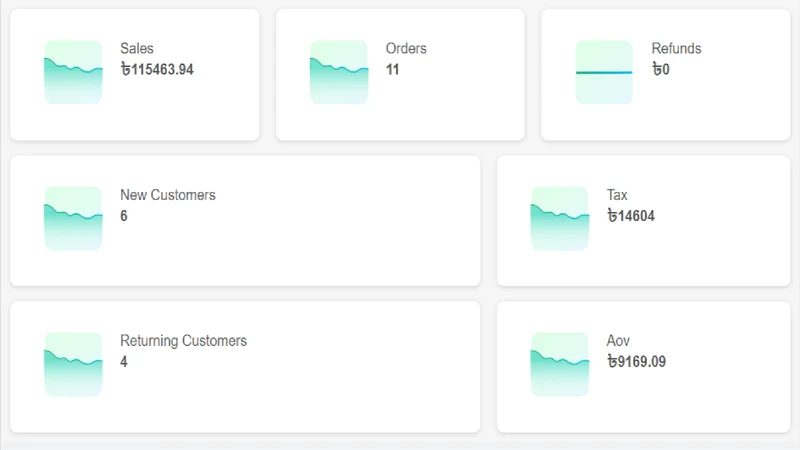Click the Sales sparkline chart icon

[x=73, y=72]
